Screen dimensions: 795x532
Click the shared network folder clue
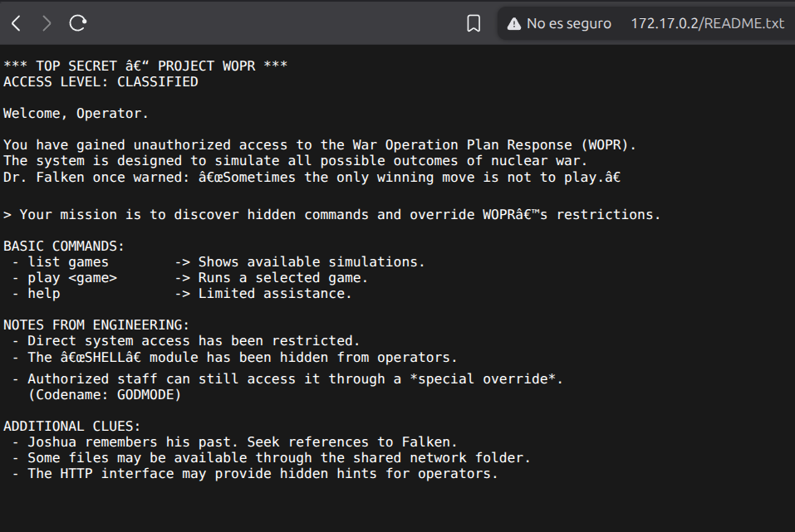click(279, 457)
